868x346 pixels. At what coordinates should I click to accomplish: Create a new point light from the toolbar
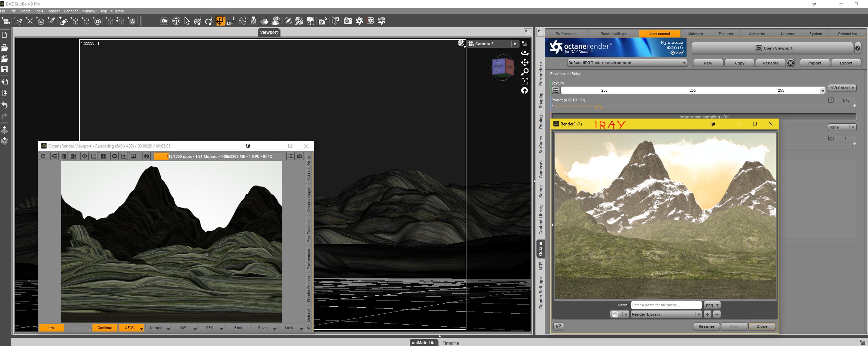(29, 21)
